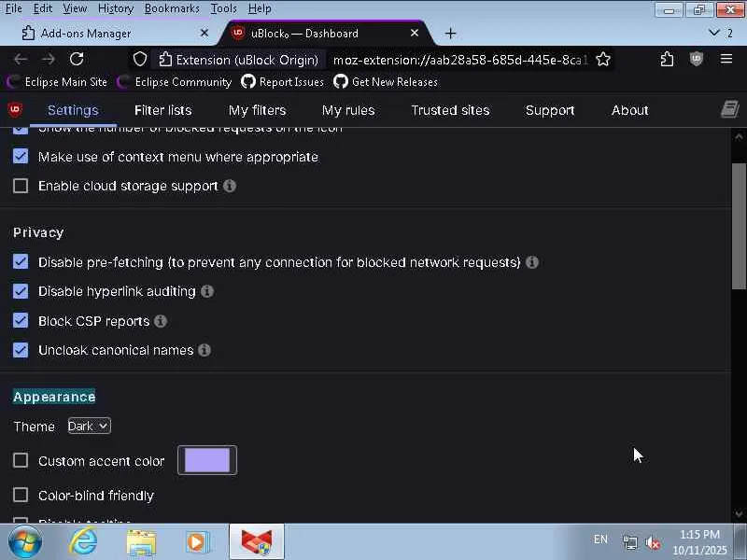Open the About tab
Viewport: 747px width, 560px height.
(629, 110)
